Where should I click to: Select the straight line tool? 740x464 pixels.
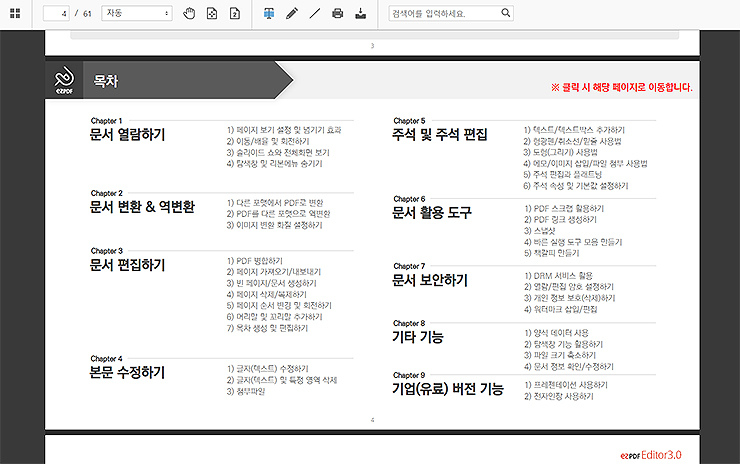(314, 13)
